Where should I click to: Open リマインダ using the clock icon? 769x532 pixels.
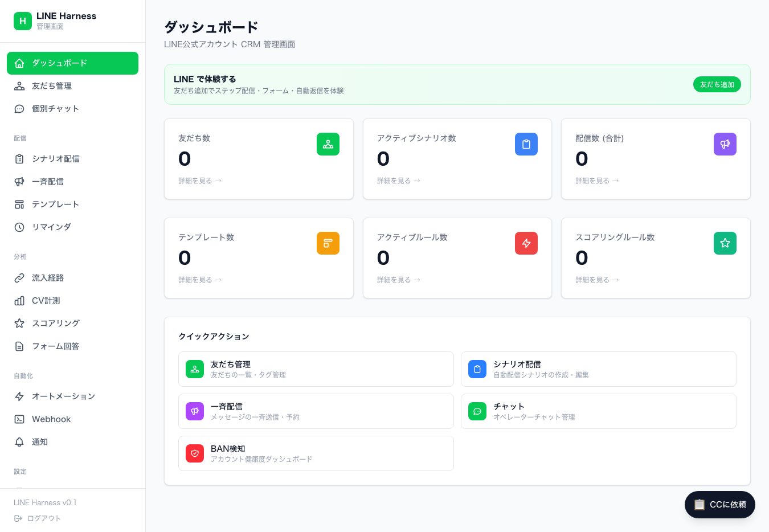tap(19, 227)
